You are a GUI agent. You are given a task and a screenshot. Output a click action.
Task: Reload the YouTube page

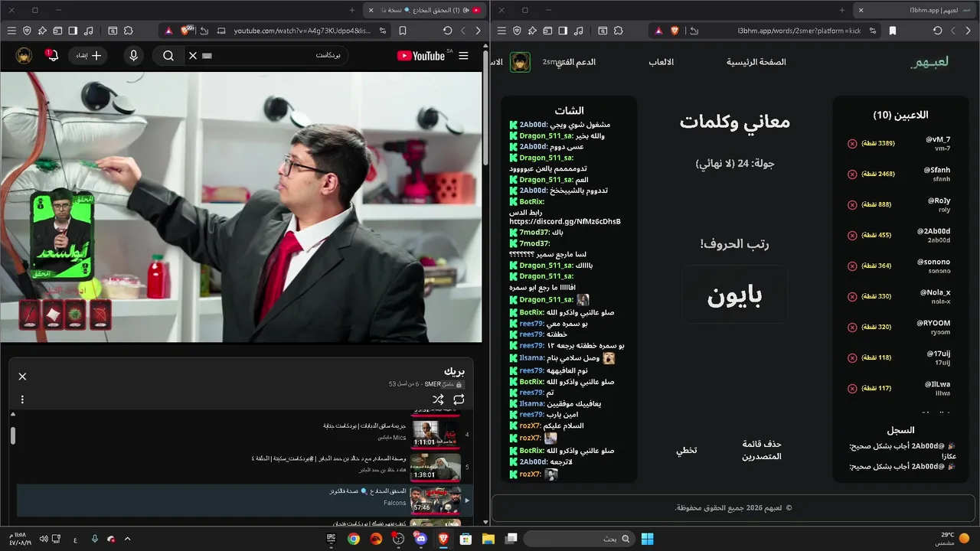pyautogui.click(x=448, y=31)
